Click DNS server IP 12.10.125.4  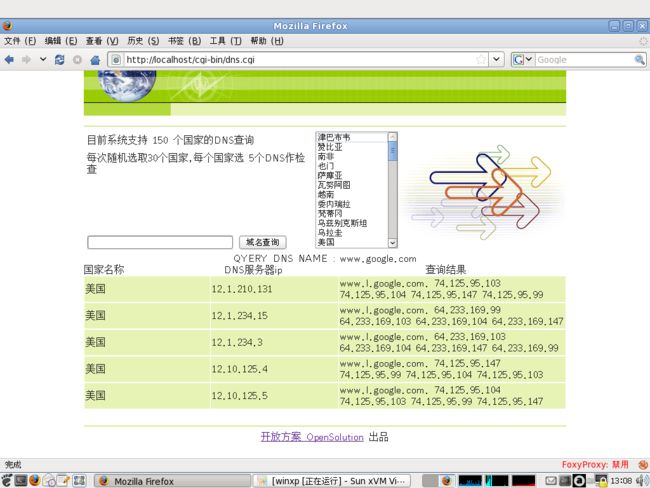240,369
